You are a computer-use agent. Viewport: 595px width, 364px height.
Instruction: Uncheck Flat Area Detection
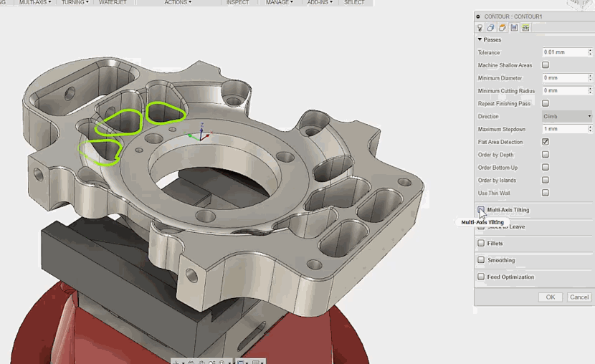point(546,142)
